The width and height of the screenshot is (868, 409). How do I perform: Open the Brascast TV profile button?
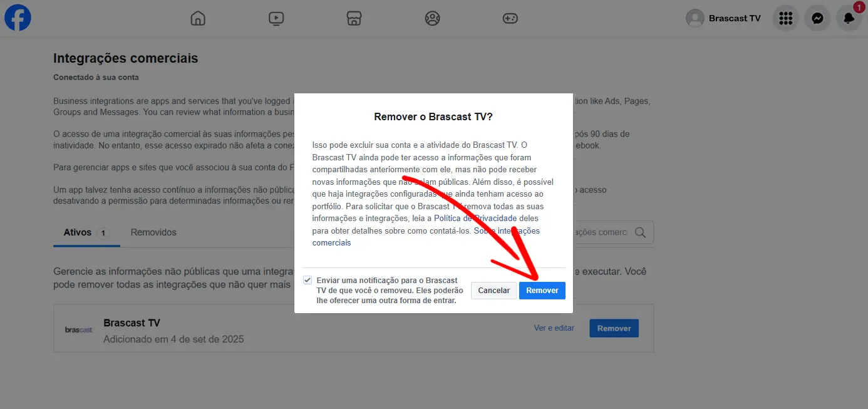tap(723, 18)
